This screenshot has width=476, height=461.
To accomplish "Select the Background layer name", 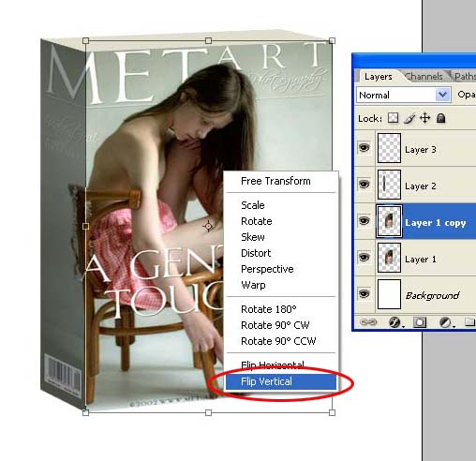I will click(x=432, y=295).
